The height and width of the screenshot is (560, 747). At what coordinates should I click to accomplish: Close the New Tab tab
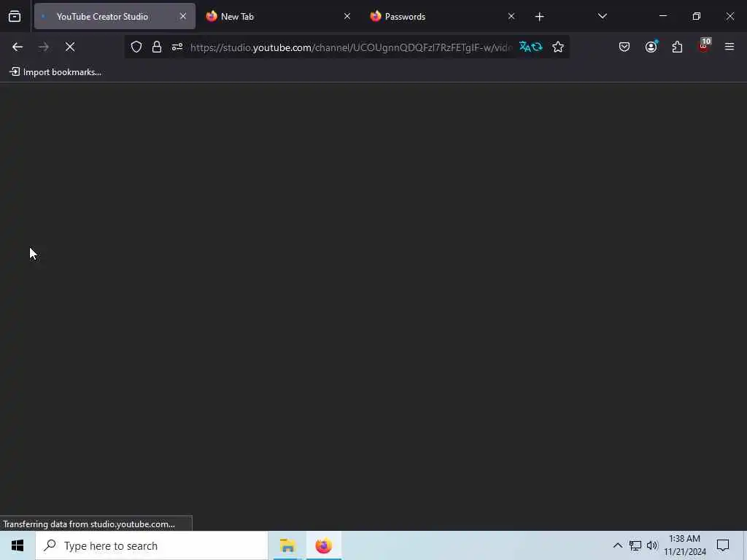tap(347, 17)
